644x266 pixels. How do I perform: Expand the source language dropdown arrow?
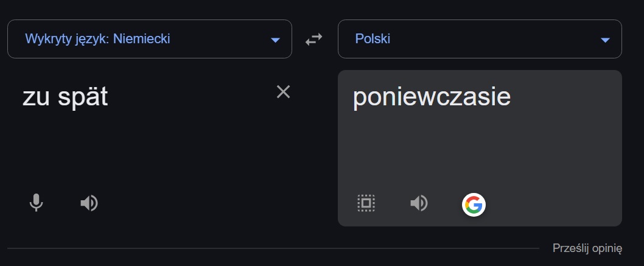275,40
